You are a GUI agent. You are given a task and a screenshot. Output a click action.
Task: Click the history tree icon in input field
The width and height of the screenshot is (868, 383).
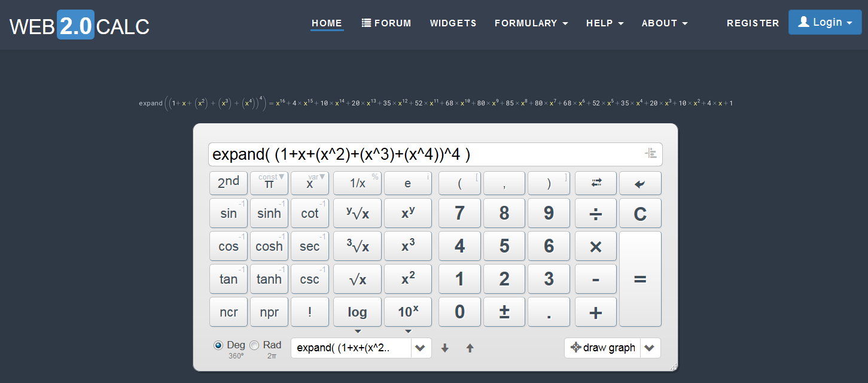650,154
